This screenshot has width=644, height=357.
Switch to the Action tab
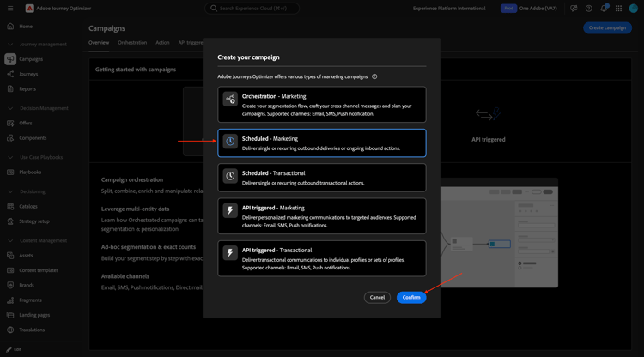pos(162,43)
